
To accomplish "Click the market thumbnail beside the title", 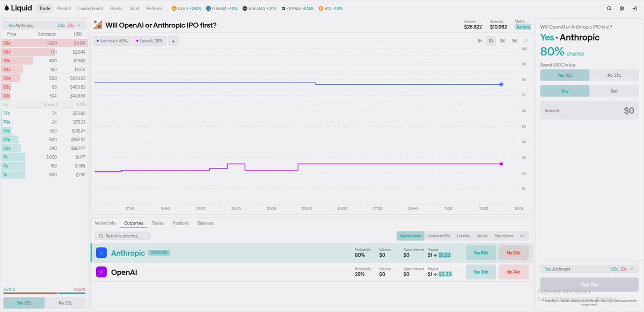I will pos(98,25).
